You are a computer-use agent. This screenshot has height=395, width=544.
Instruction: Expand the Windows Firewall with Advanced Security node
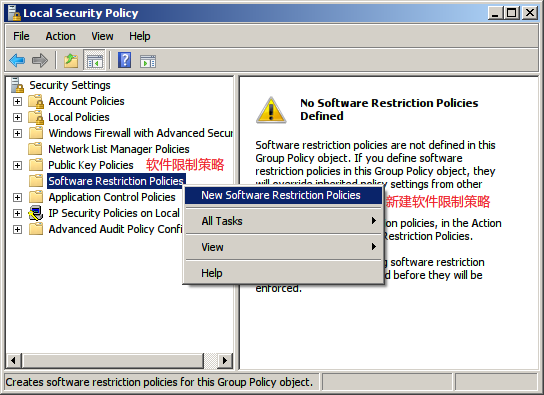pyautogui.click(x=17, y=134)
